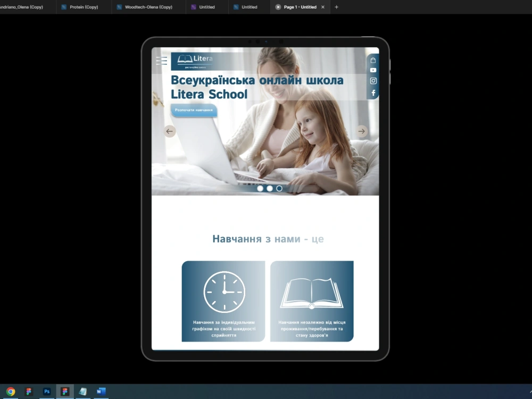Close the Page 1 - Untitled tab
The height and width of the screenshot is (399, 532).
point(323,7)
